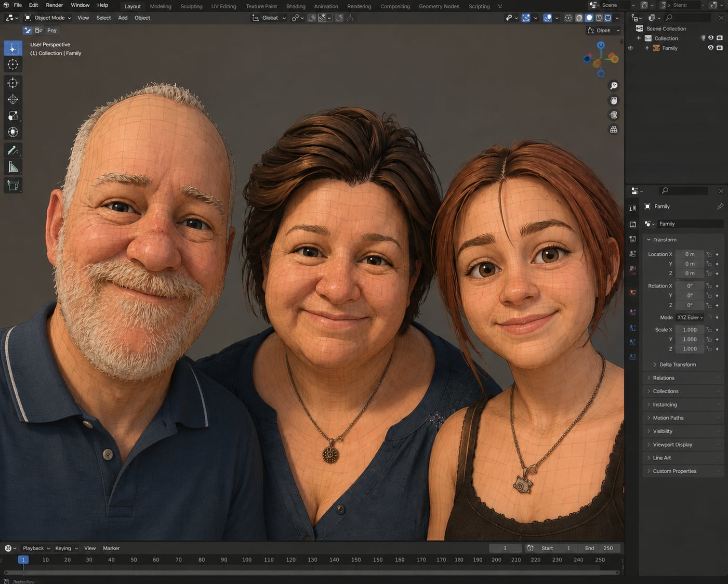Select the Annotate pencil tool

pyautogui.click(x=13, y=150)
